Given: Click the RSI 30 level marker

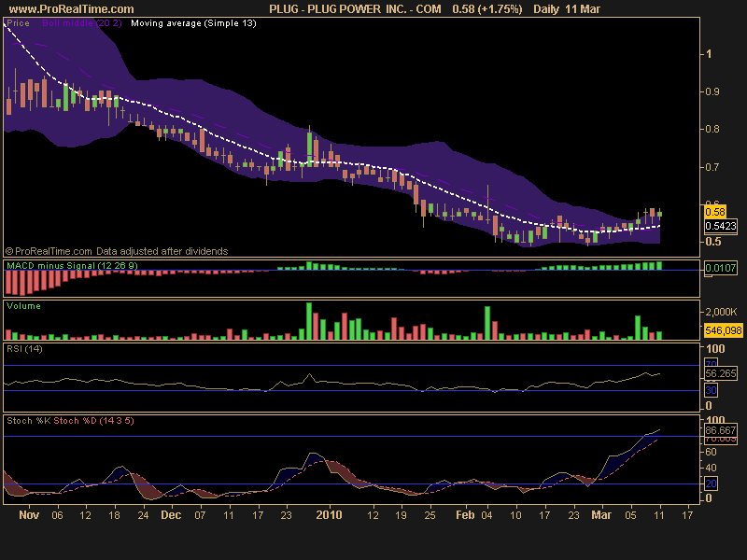Looking at the screenshot, I should click(x=711, y=390).
